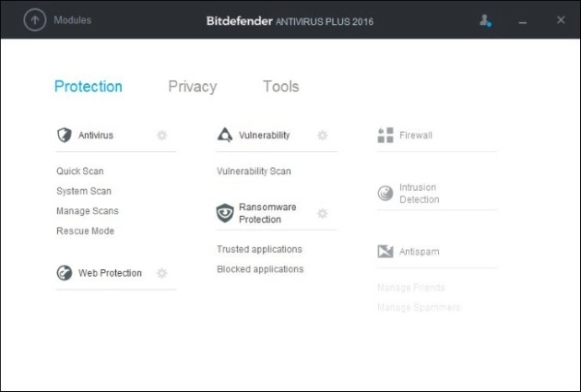Open Trusted applications list
This screenshot has width=581, height=392.
click(259, 249)
